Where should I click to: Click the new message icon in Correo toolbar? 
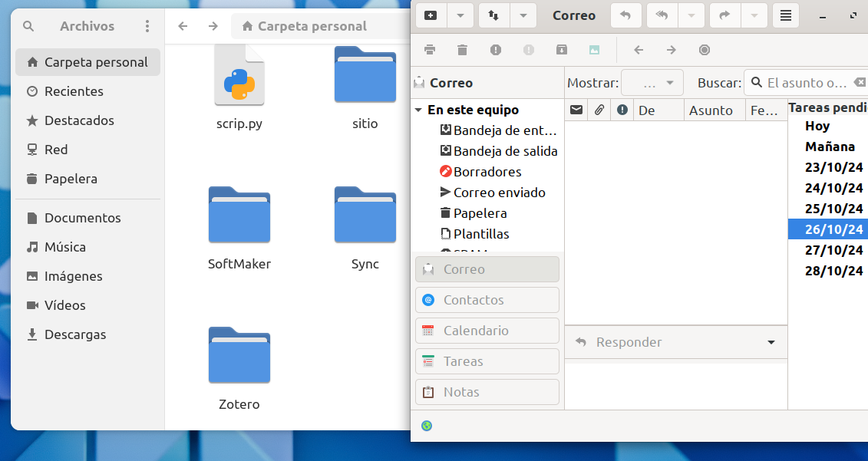[430, 15]
